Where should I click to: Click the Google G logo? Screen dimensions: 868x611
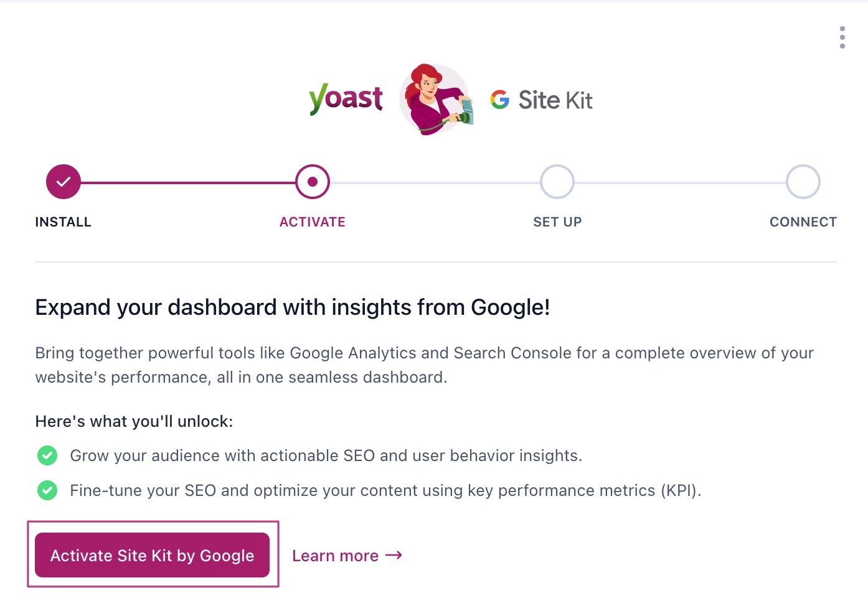click(499, 100)
